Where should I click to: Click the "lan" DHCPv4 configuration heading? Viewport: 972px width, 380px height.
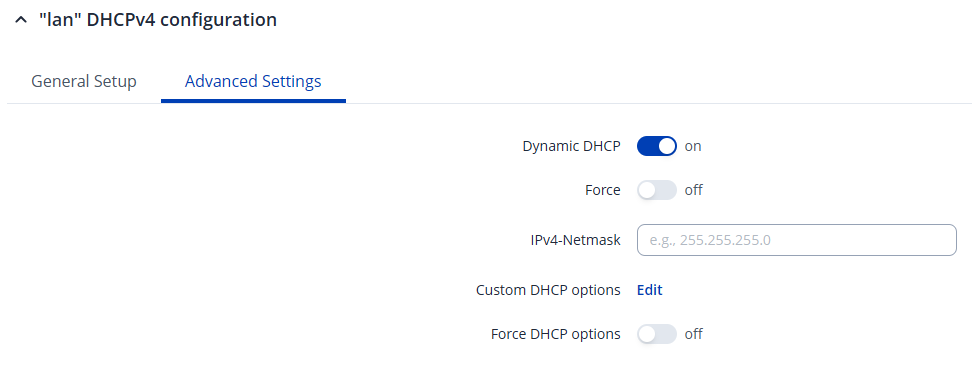(x=157, y=20)
